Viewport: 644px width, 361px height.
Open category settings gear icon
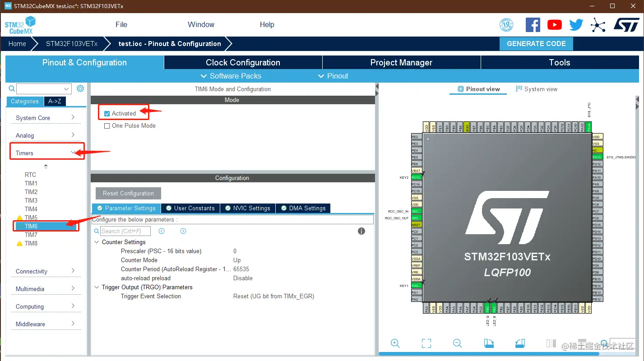[80, 88]
